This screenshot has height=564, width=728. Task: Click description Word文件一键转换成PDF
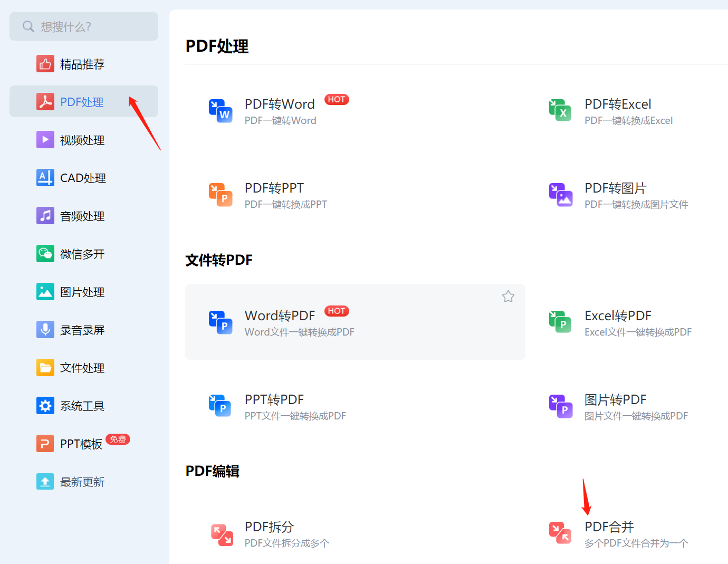tap(300, 332)
